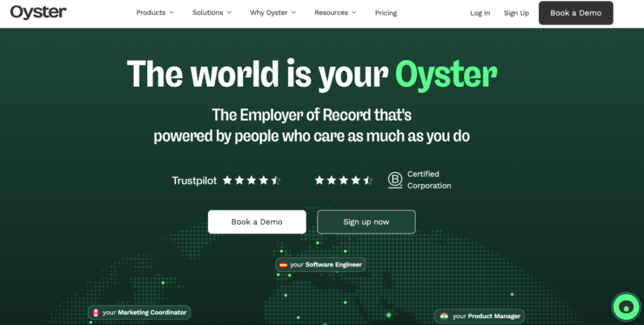Go to the Pricing page
This screenshot has width=644, height=325.
click(x=386, y=13)
